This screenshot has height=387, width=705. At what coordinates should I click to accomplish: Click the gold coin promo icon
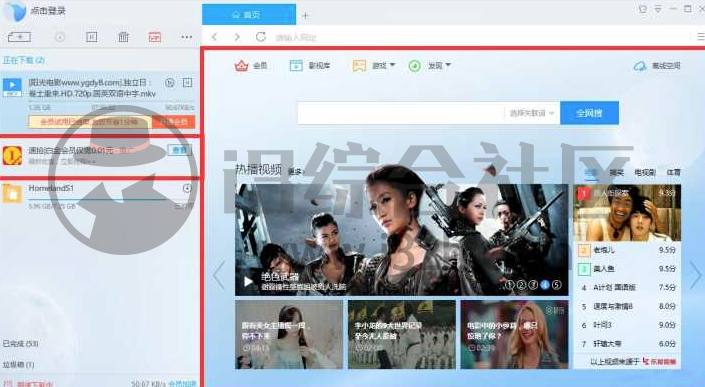pos(13,156)
